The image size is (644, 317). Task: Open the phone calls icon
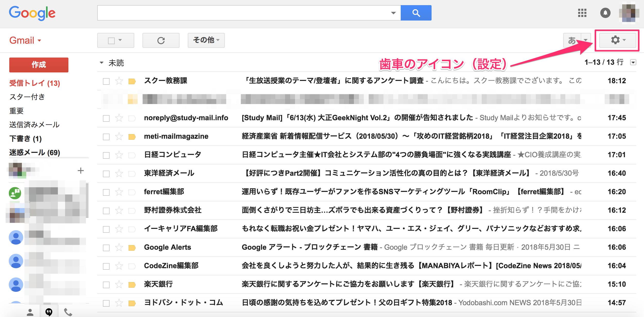[x=68, y=312]
